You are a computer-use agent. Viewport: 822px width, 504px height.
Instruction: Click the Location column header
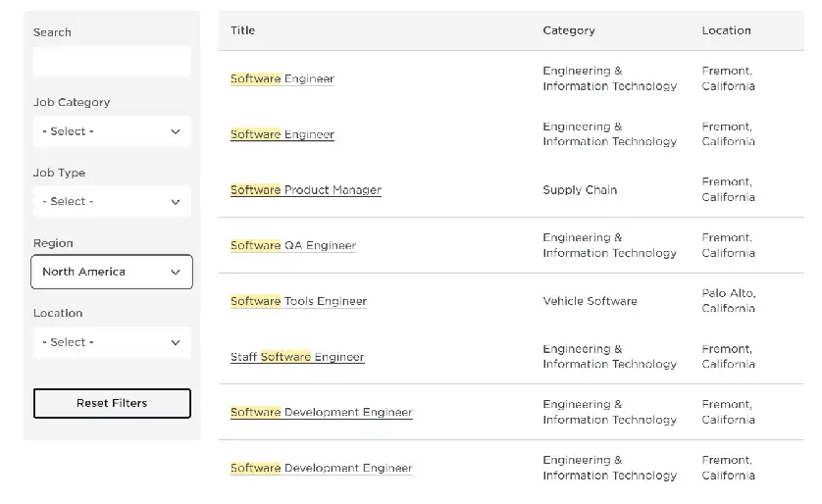pyautogui.click(x=726, y=30)
